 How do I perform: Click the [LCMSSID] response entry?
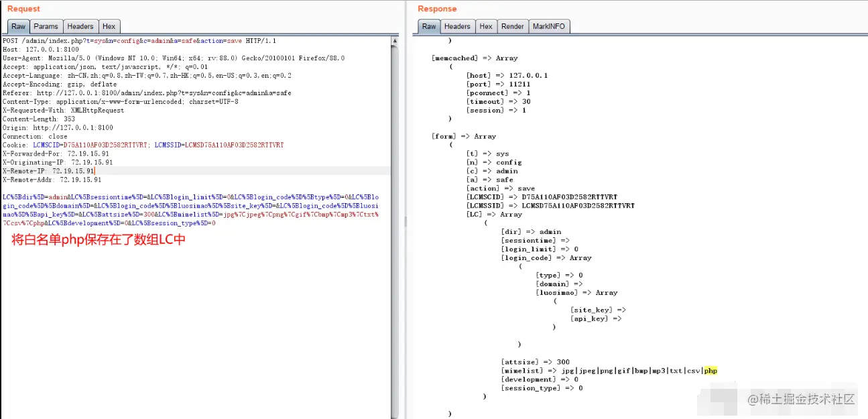tap(550, 206)
